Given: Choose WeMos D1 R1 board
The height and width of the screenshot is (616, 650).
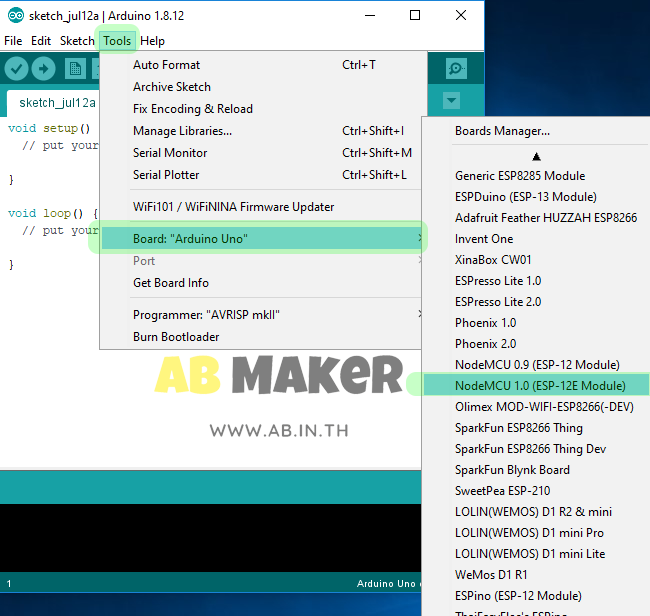Looking at the screenshot, I should pos(536,575).
